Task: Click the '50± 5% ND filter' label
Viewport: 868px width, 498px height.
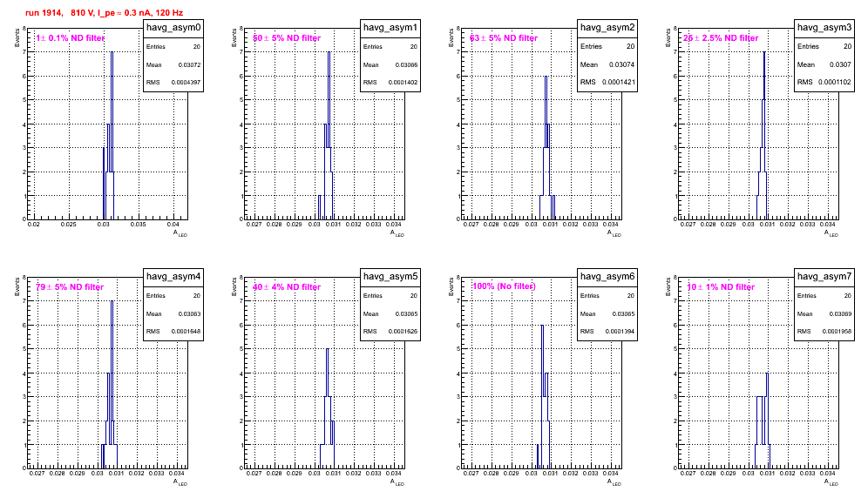Action: [287, 38]
